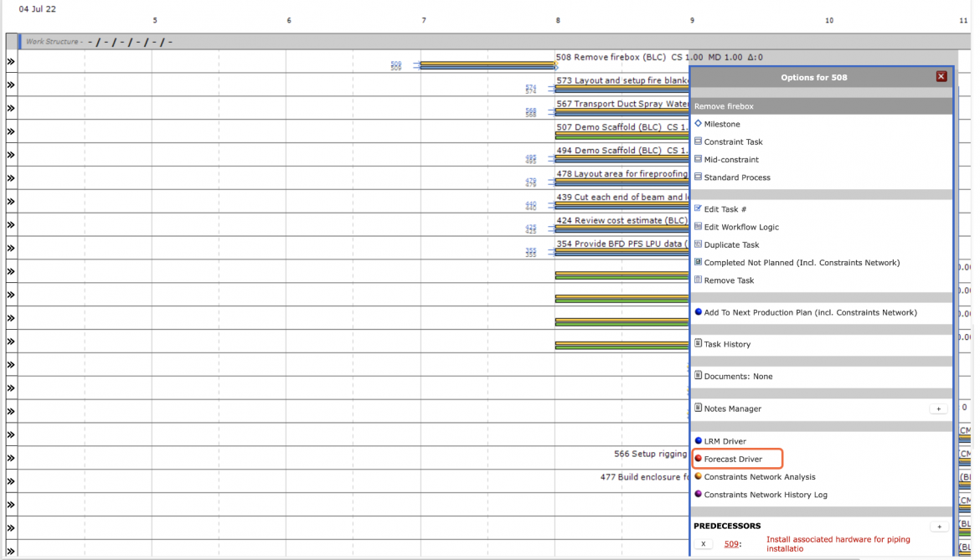The height and width of the screenshot is (560, 980).
Task: Open LRM Driver
Action: point(725,441)
